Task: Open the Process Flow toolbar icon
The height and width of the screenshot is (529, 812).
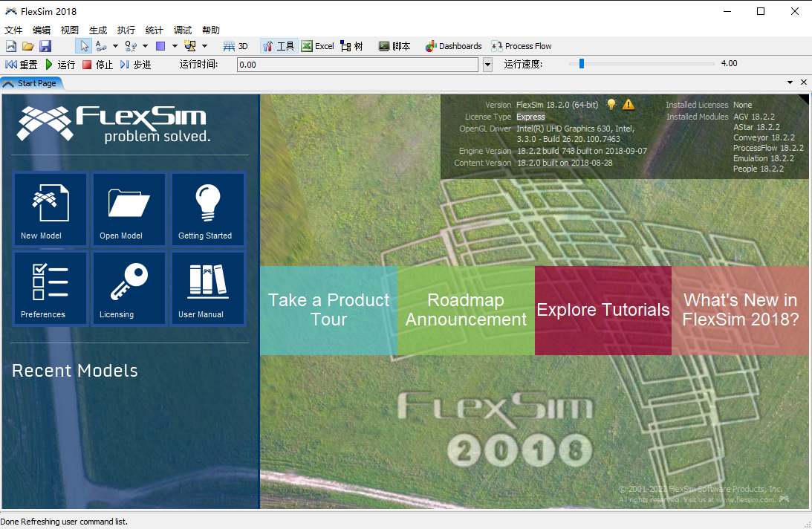Action: (x=521, y=45)
